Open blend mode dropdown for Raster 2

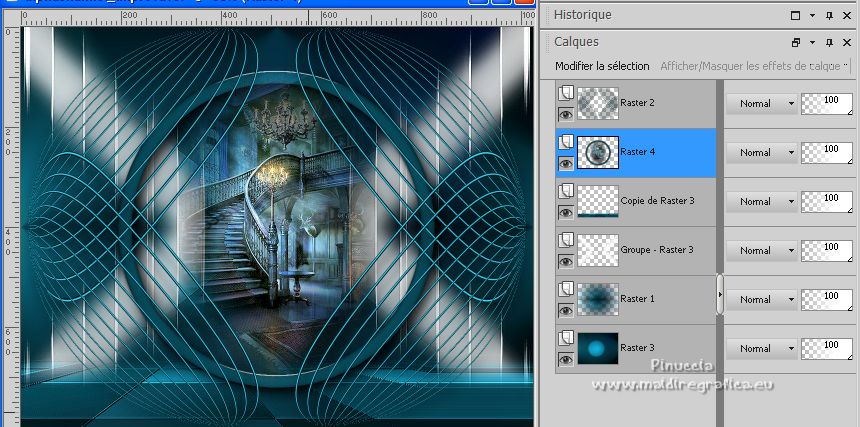tap(762, 103)
